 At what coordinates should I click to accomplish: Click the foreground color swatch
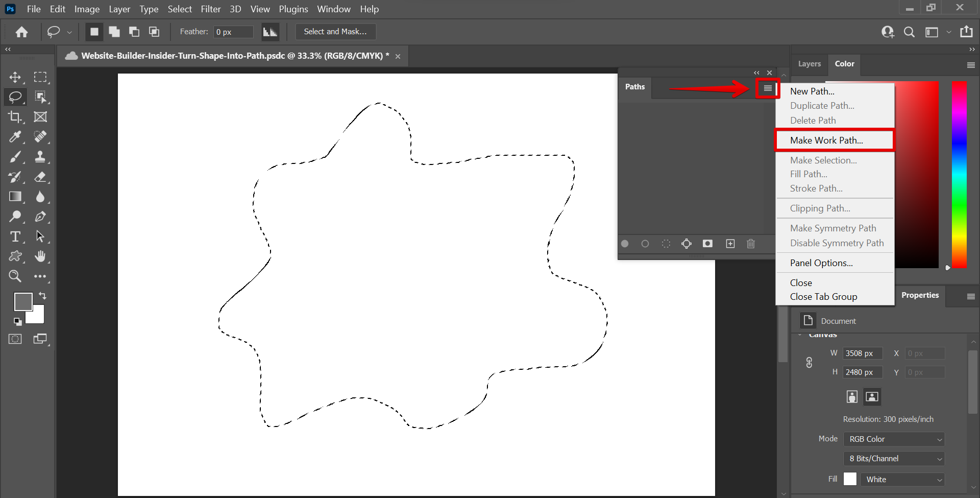click(x=22, y=301)
